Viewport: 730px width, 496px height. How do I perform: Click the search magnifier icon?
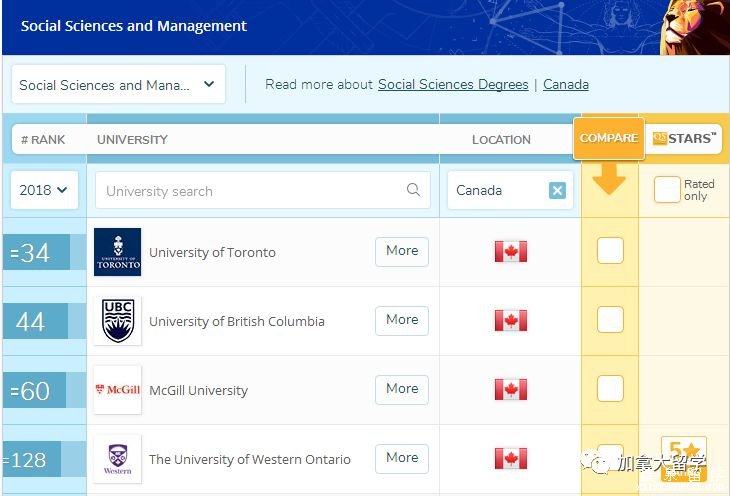coord(413,190)
